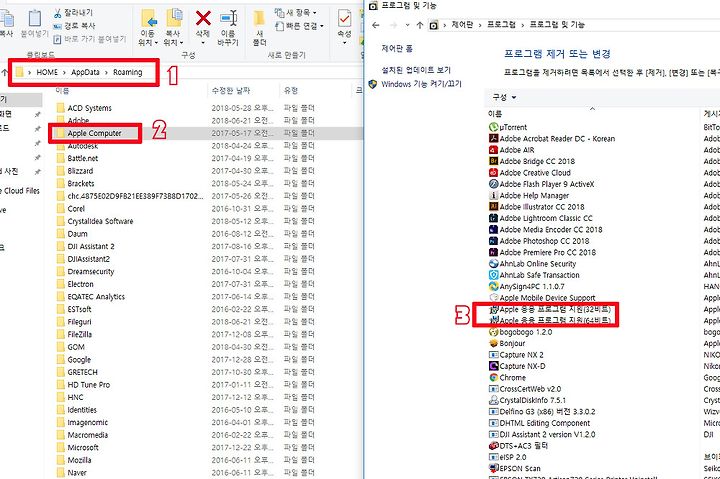Image resolution: width=720 pixels, height=479 pixels.
Task: Select AhnLab Safe Transaction entry
Action: 534,275
